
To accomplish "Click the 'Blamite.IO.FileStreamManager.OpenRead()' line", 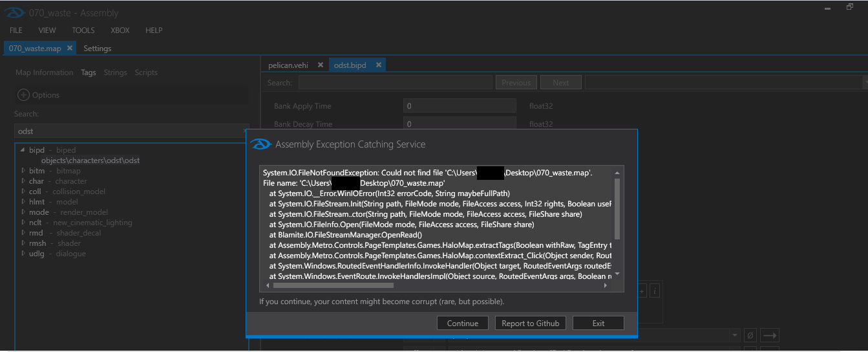I will click(346, 235).
